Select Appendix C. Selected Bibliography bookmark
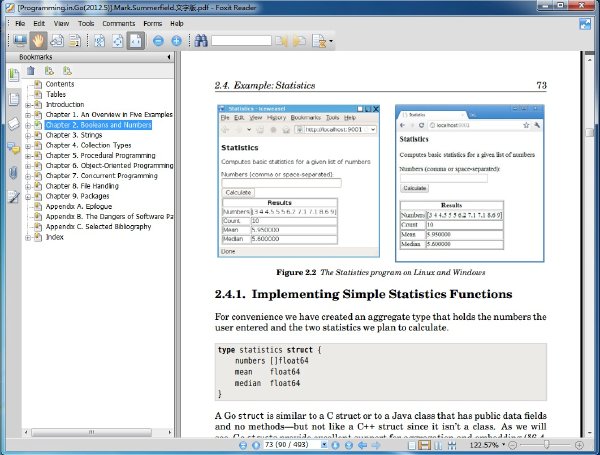This screenshot has width=600, height=455. point(99,227)
